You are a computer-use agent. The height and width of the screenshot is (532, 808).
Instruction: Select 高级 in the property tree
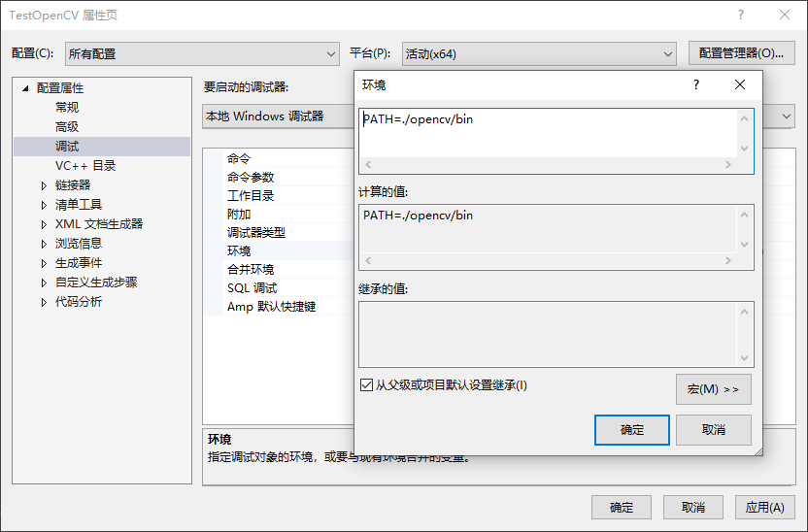(67, 127)
